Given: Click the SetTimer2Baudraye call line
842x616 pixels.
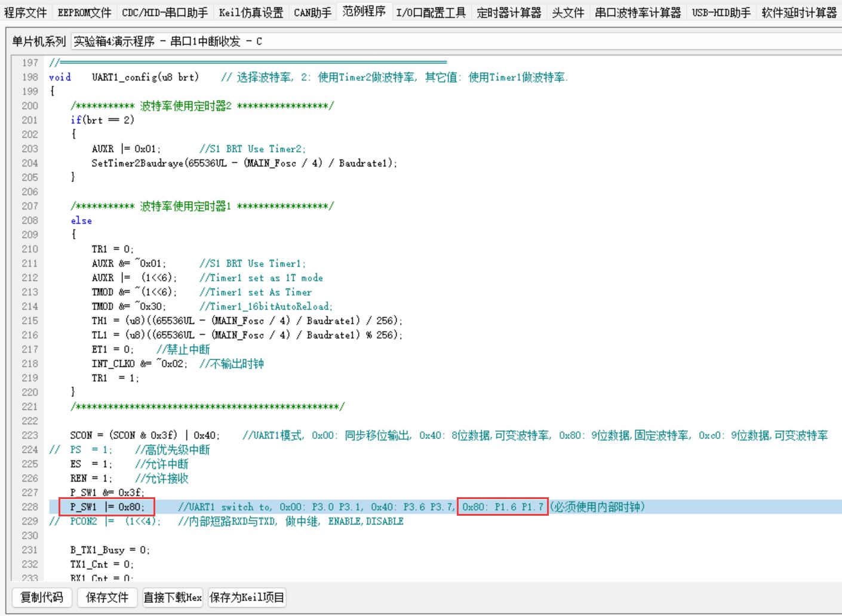Looking at the screenshot, I should [x=244, y=163].
